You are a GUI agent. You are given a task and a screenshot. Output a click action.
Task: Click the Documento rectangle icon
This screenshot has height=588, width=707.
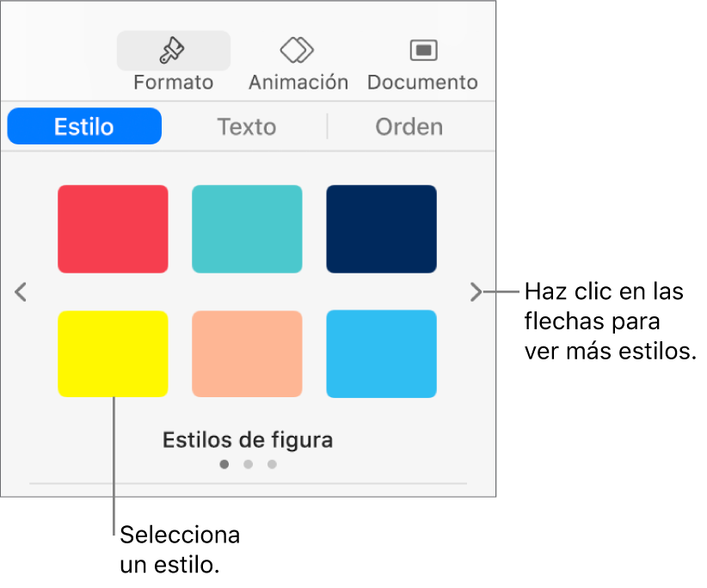pyautogui.click(x=422, y=51)
